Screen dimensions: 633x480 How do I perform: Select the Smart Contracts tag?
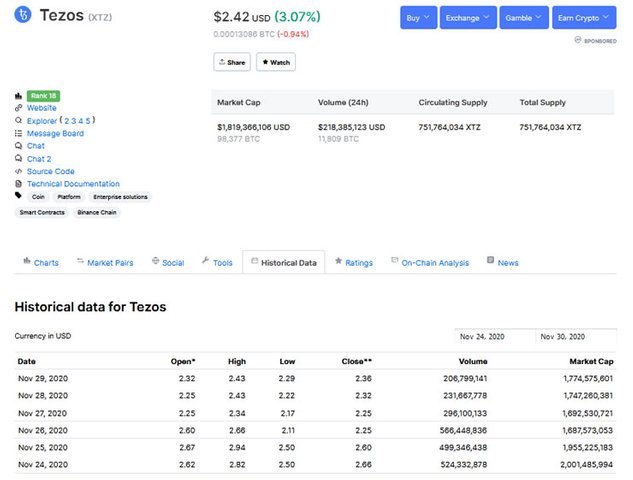(x=42, y=212)
